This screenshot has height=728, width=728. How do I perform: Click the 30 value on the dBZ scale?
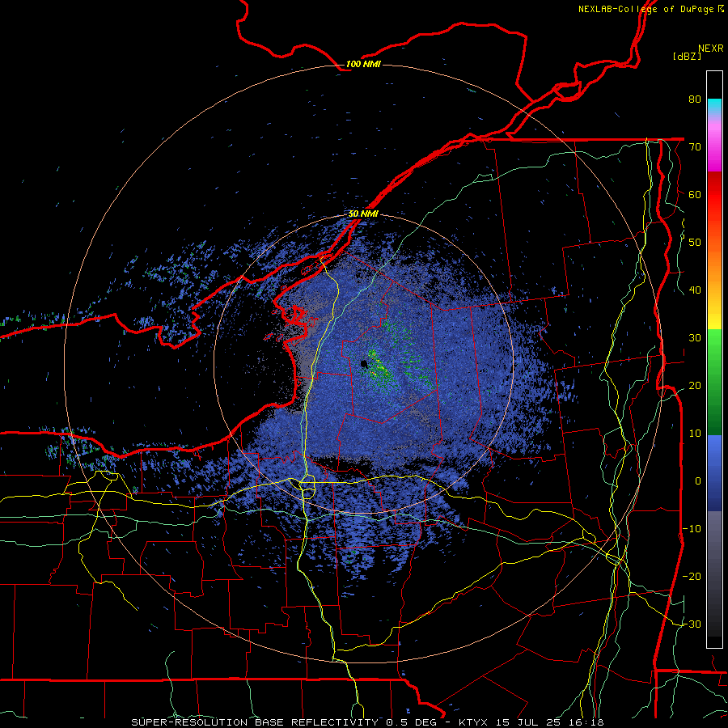pyautogui.click(x=695, y=337)
